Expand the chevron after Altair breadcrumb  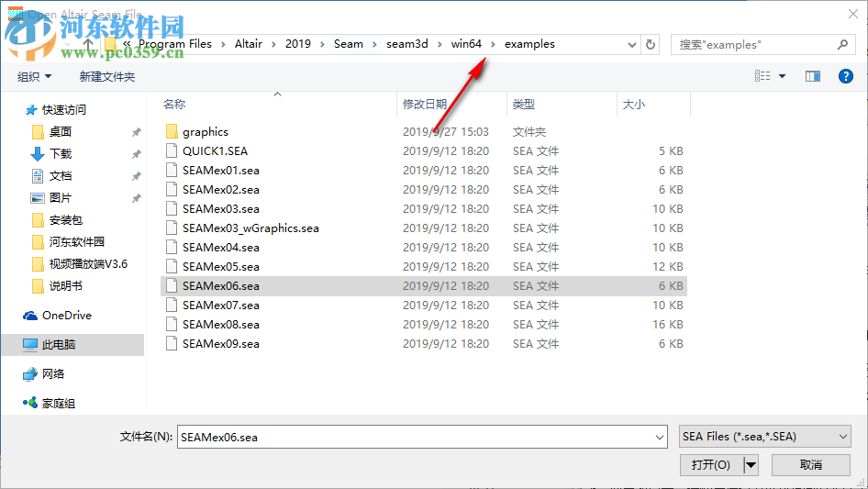click(x=273, y=44)
